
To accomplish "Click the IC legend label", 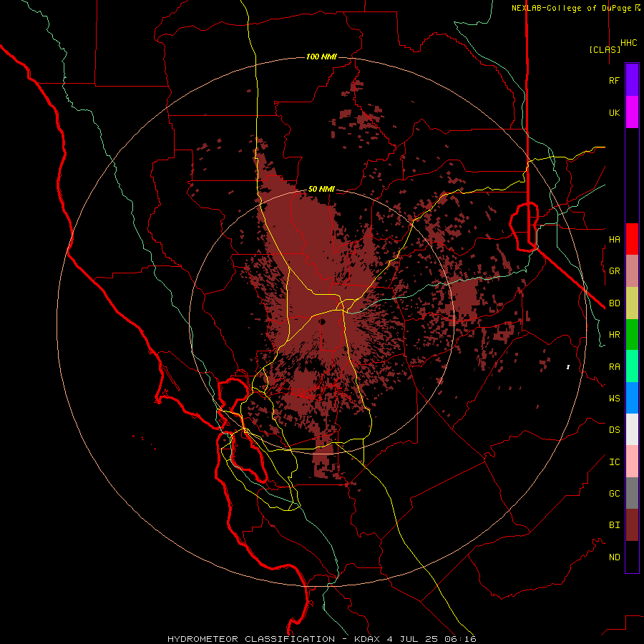I will click(x=614, y=462).
